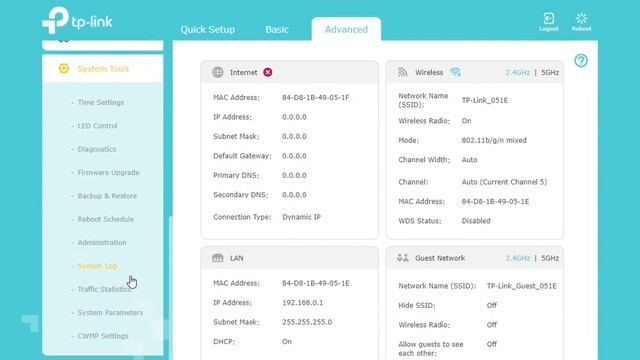Show Wireless 2.4GHz band details
Screen dimensions: 640x360
(x=518, y=72)
